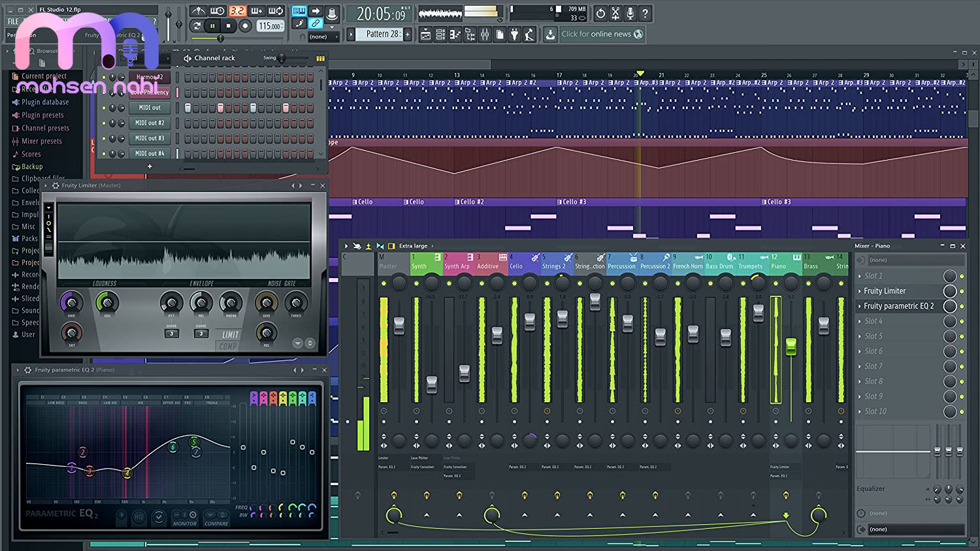Click the MIDI out #2 channel button
The width and height of the screenshot is (980, 551).
(x=150, y=123)
